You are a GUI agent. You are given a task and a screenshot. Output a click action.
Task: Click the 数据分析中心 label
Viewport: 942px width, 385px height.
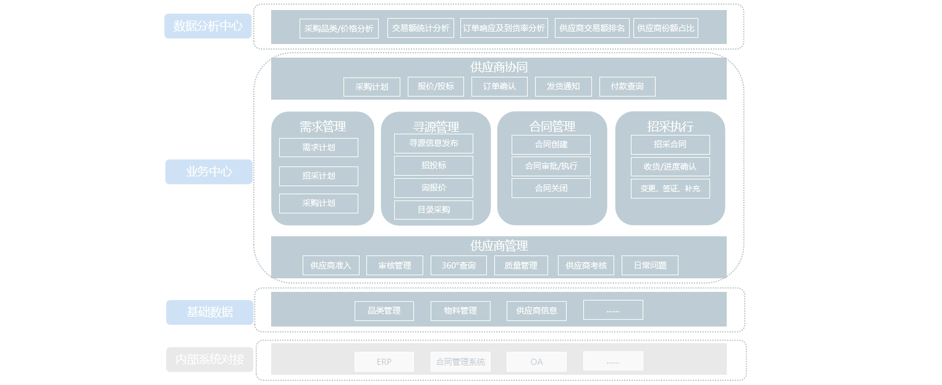[208, 26]
